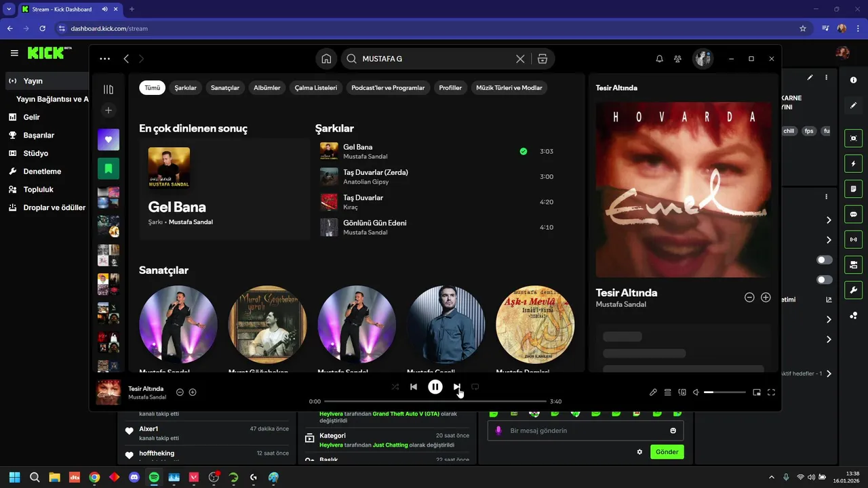This screenshot has height=488, width=868.
Task: Open Spotify from Windows taskbar
Action: pyautogui.click(x=154, y=477)
